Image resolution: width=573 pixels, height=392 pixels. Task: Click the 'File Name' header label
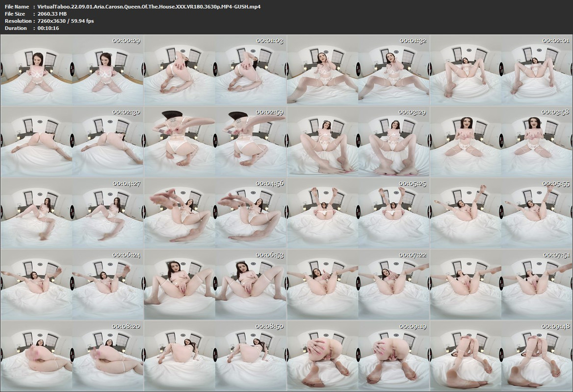(17, 6)
